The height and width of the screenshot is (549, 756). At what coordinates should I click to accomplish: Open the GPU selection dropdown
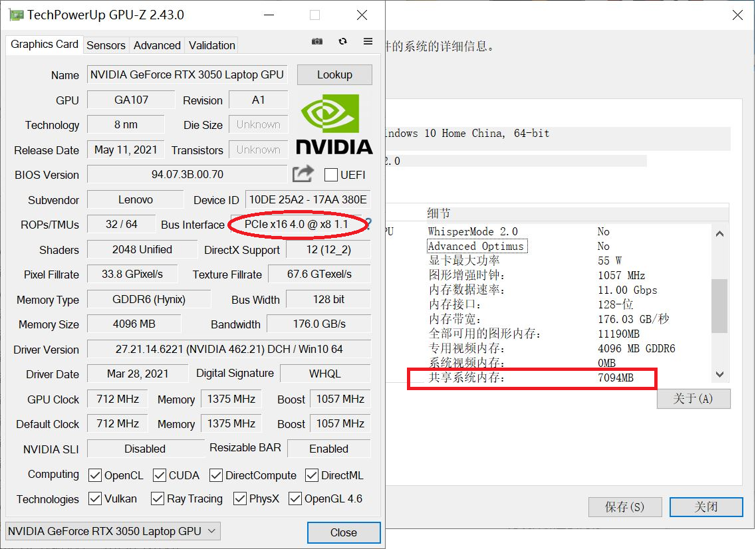coord(113,531)
